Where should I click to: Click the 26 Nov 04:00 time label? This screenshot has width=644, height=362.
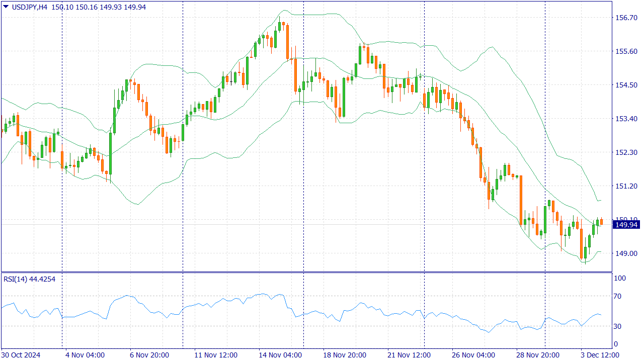[x=473, y=354]
